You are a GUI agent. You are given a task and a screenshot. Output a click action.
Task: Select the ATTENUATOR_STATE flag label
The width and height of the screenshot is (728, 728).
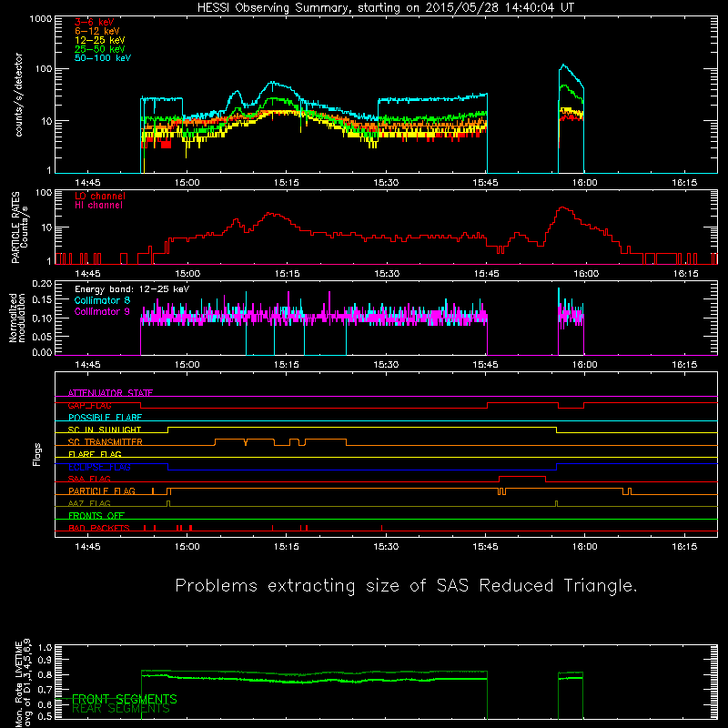coord(110,393)
